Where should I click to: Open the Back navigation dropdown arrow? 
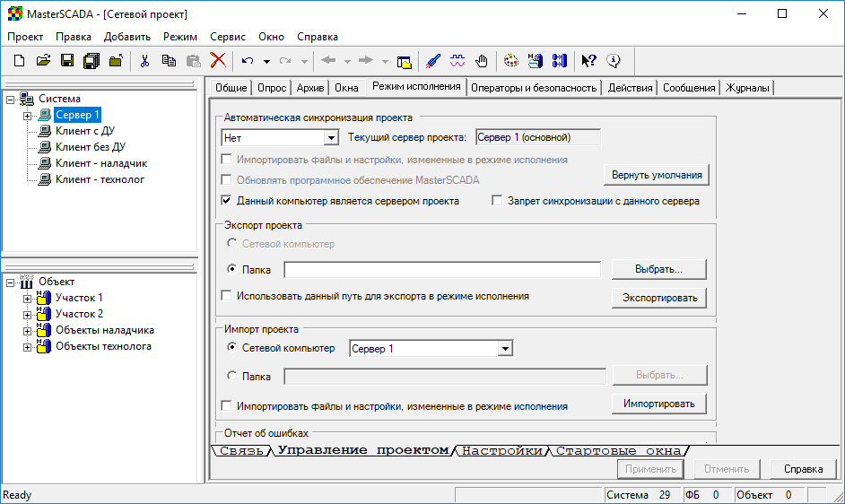coord(347,62)
